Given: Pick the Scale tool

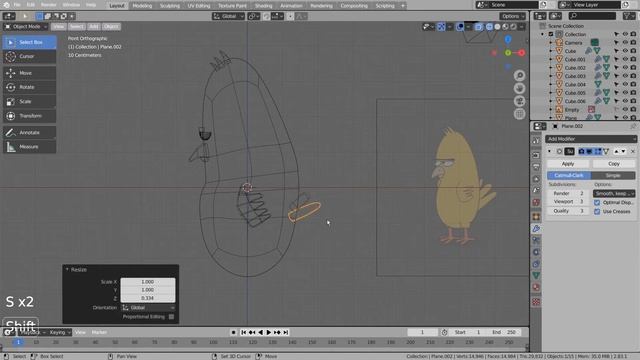Looking at the screenshot, I should pyautogui.click(x=29, y=101).
